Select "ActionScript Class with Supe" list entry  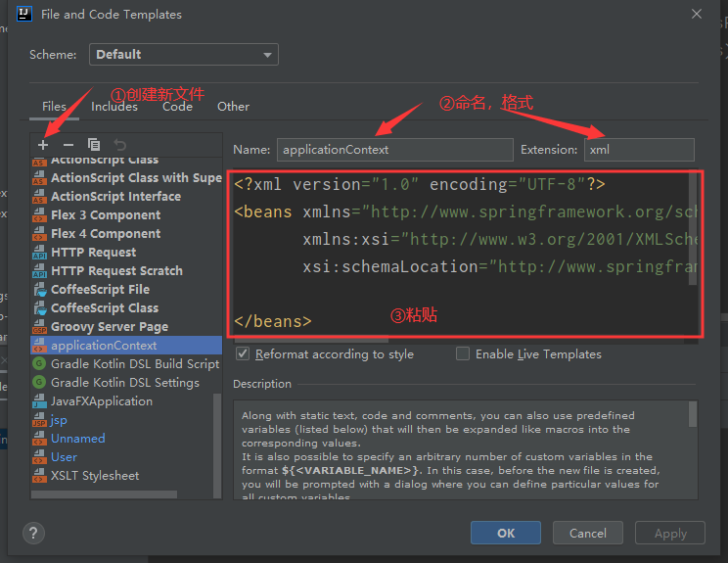coord(126,178)
